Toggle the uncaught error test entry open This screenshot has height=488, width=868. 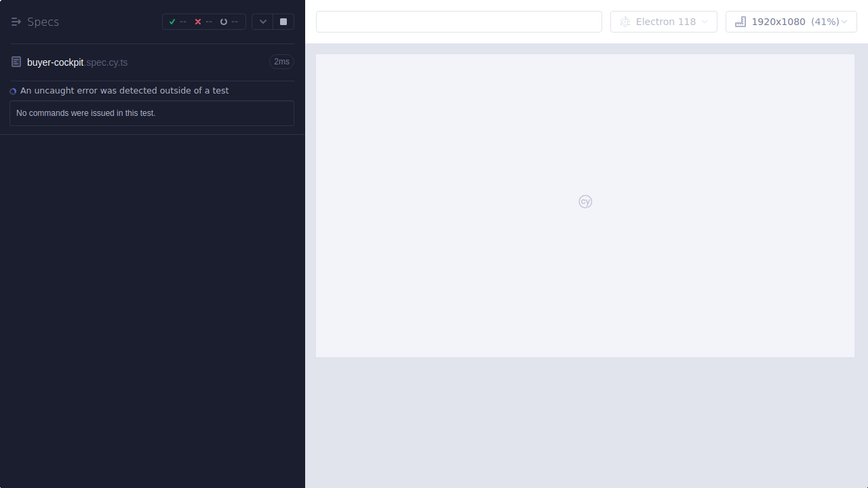(124, 90)
